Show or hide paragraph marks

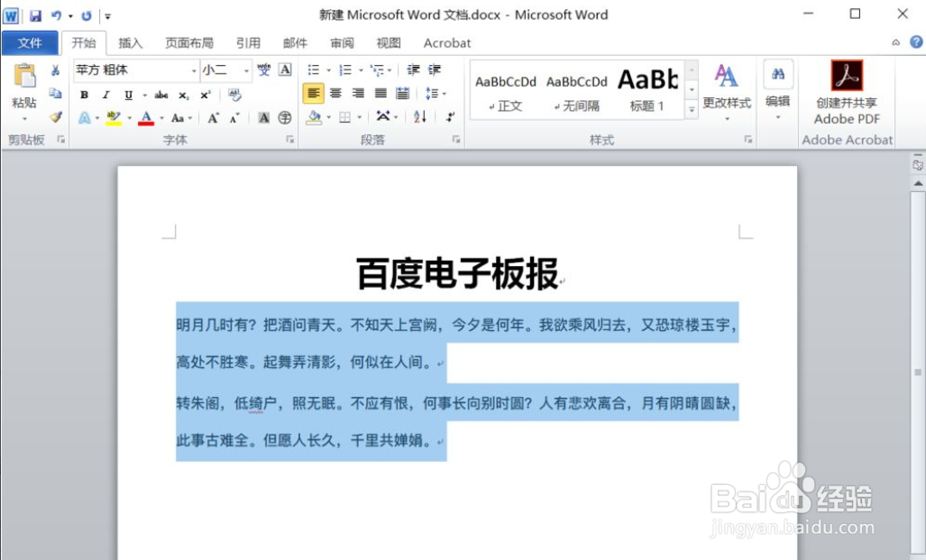450,117
